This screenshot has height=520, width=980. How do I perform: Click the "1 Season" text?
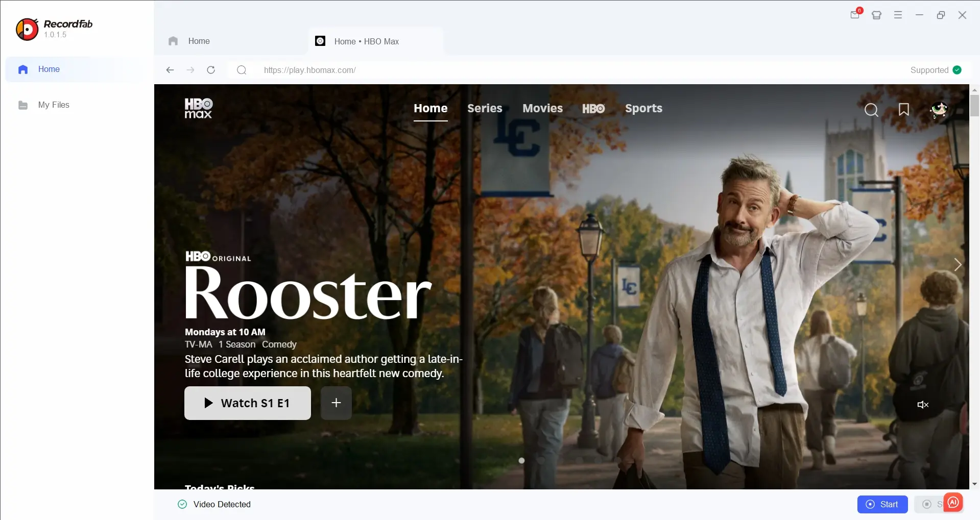point(237,344)
